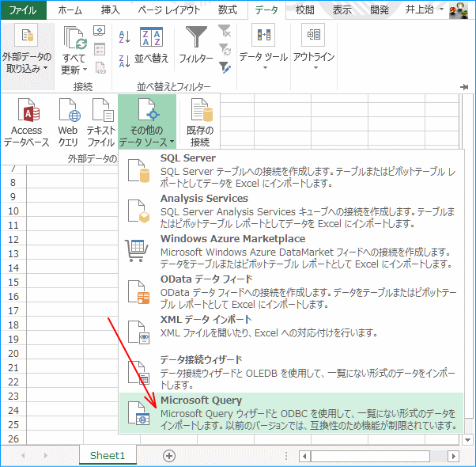
Task: Click the edit links icon in the 接続 group
Action: tap(100, 68)
